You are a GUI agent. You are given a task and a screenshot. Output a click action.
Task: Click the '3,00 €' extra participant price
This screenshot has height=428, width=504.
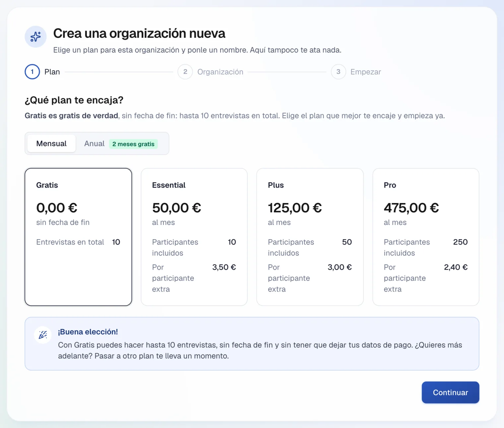[x=340, y=267]
